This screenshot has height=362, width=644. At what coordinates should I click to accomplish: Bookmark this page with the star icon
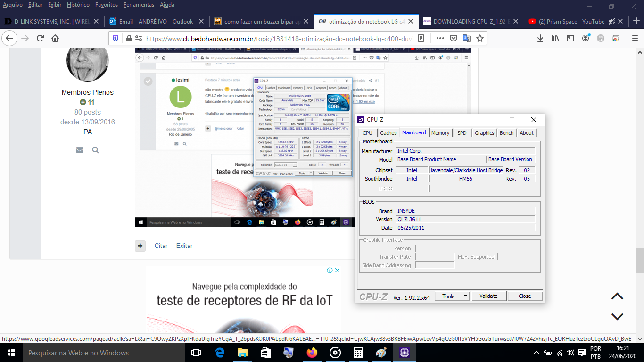[x=479, y=38]
